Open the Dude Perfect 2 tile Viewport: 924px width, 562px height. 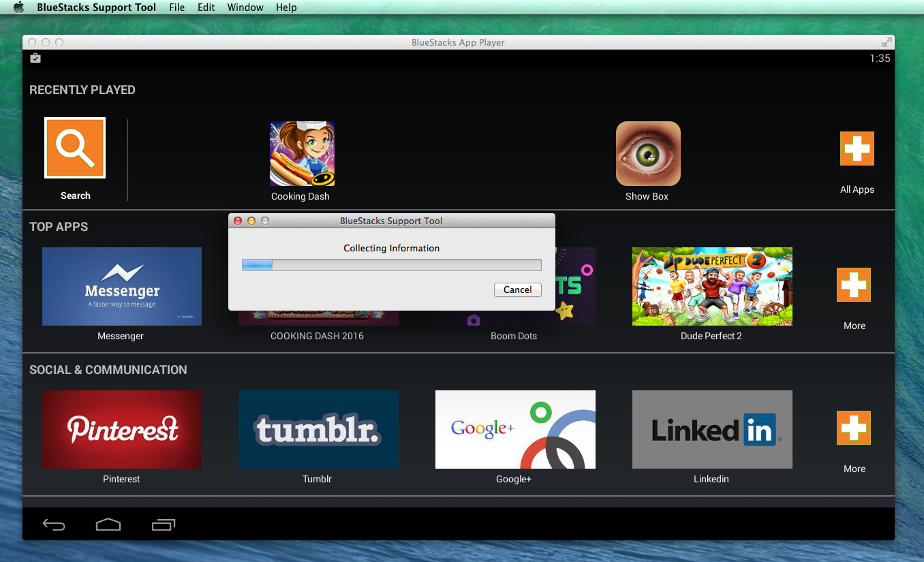point(712,286)
